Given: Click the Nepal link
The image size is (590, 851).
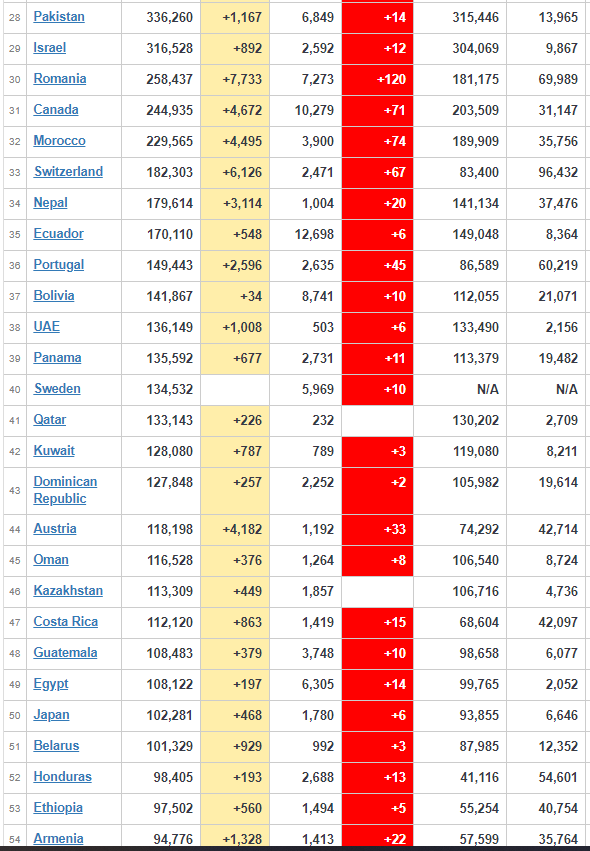Looking at the screenshot, I should (x=50, y=203).
